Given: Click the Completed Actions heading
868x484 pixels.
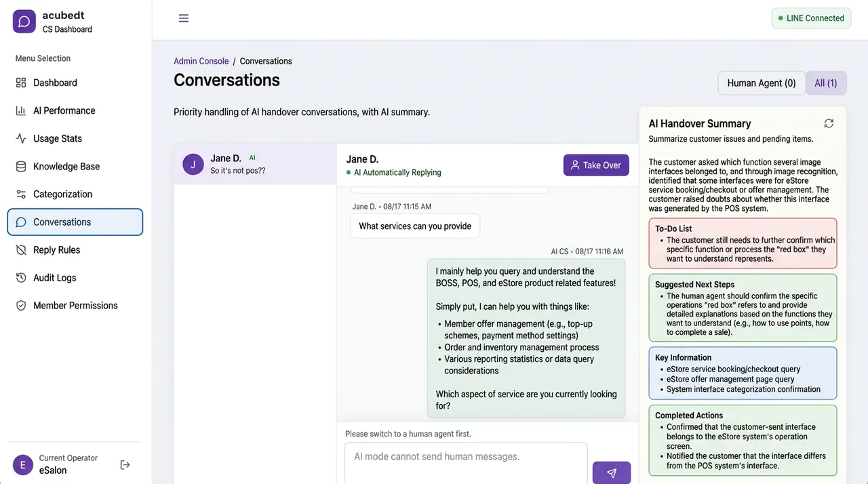Looking at the screenshot, I should click(689, 415).
